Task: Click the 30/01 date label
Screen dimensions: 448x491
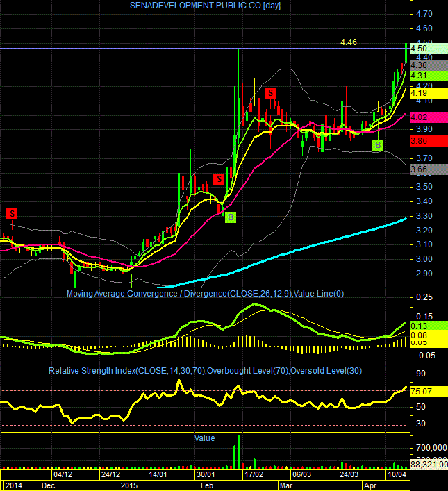Action: tap(206, 474)
